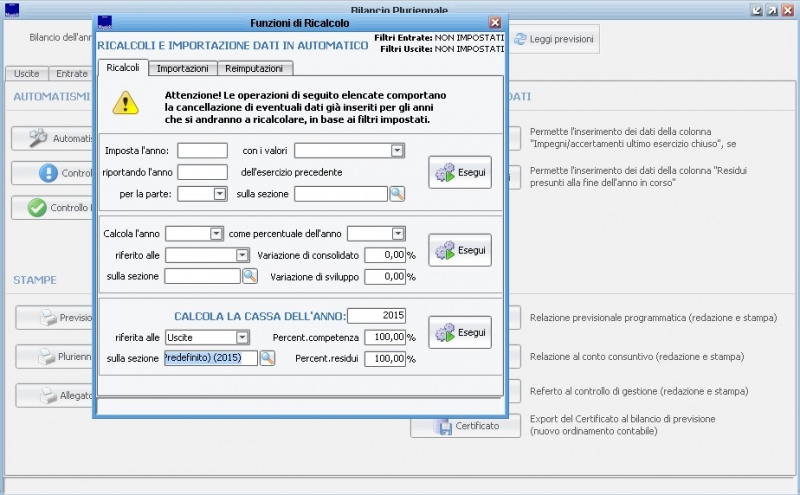
Task: Switch to the Reimputazioni tab
Action: (254, 68)
